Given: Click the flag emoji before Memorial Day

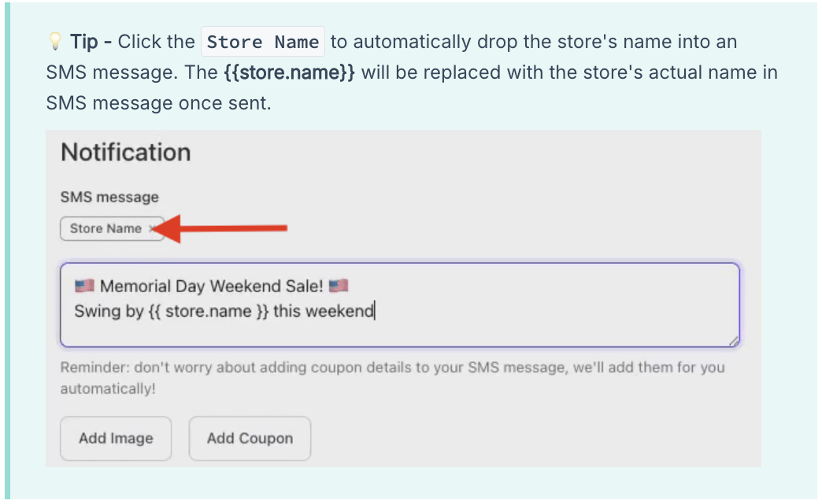Looking at the screenshot, I should tap(84, 286).
